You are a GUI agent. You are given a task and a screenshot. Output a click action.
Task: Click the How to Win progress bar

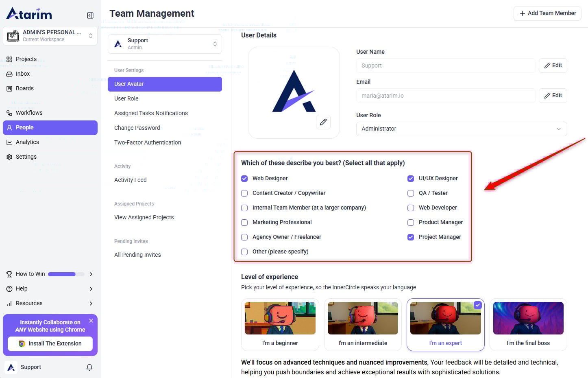66,274
